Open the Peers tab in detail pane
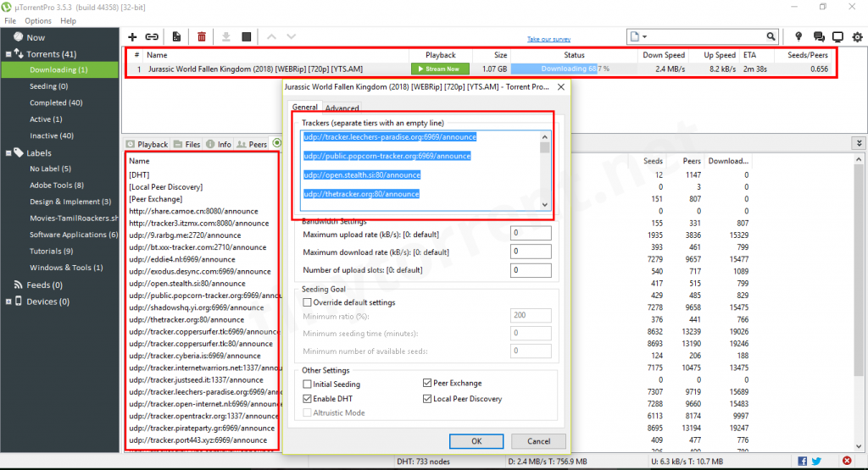The image size is (868, 470). click(x=252, y=144)
